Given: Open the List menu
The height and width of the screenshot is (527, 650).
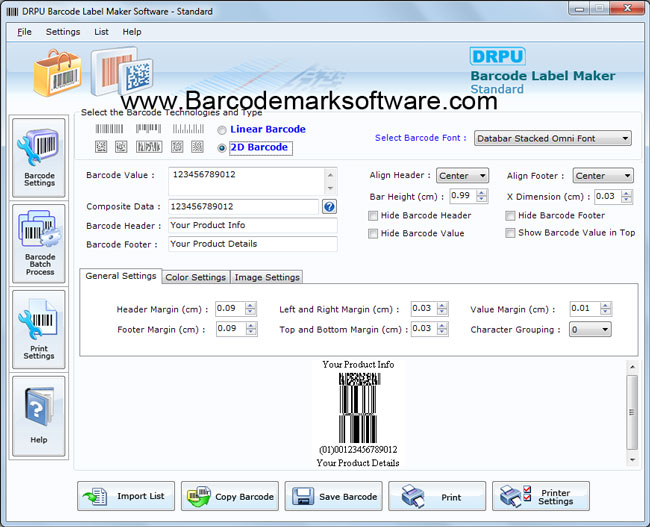Looking at the screenshot, I should tap(101, 32).
